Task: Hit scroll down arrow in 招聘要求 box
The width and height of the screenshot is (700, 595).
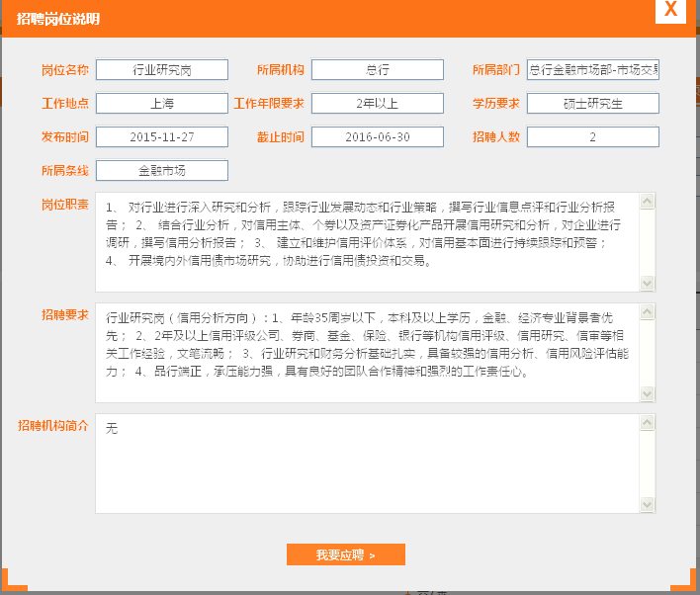Action: coord(648,393)
